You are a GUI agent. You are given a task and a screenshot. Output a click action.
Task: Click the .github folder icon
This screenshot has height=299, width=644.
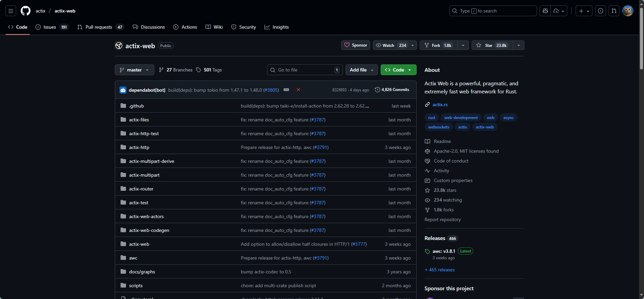click(123, 106)
